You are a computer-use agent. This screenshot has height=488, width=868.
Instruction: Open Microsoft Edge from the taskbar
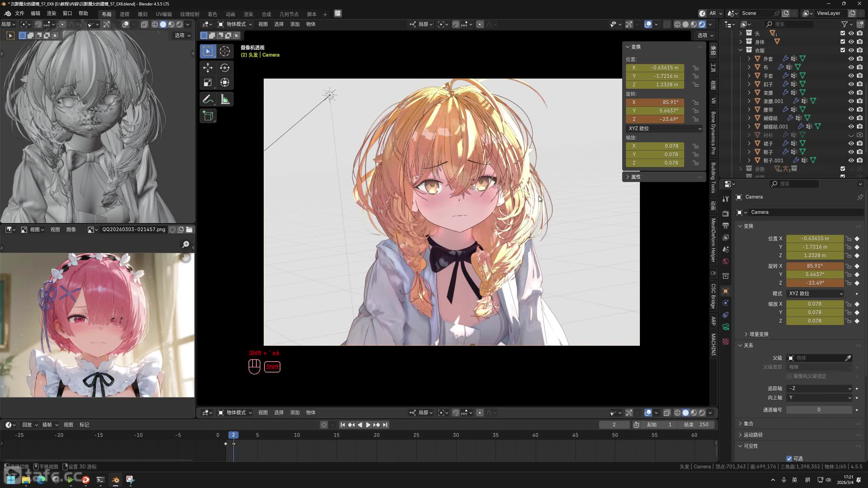pyautogui.click(x=41, y=480)
